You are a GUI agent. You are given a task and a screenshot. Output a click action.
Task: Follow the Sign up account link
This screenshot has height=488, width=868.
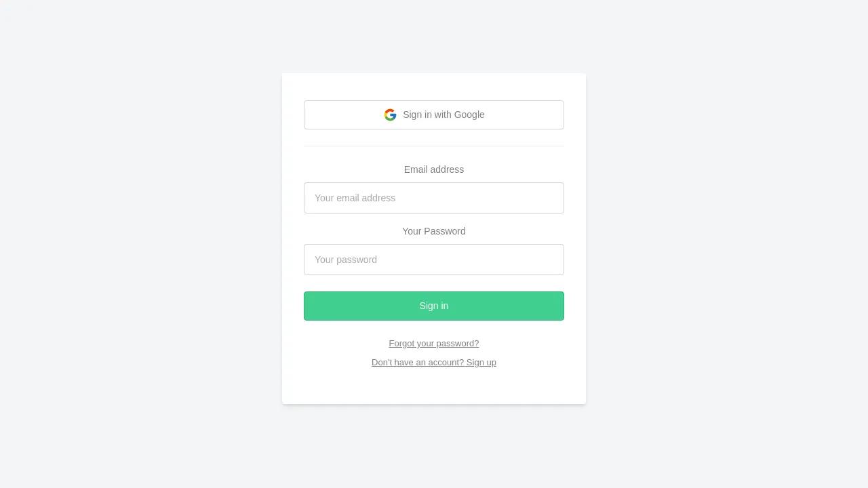pos(434,363)
